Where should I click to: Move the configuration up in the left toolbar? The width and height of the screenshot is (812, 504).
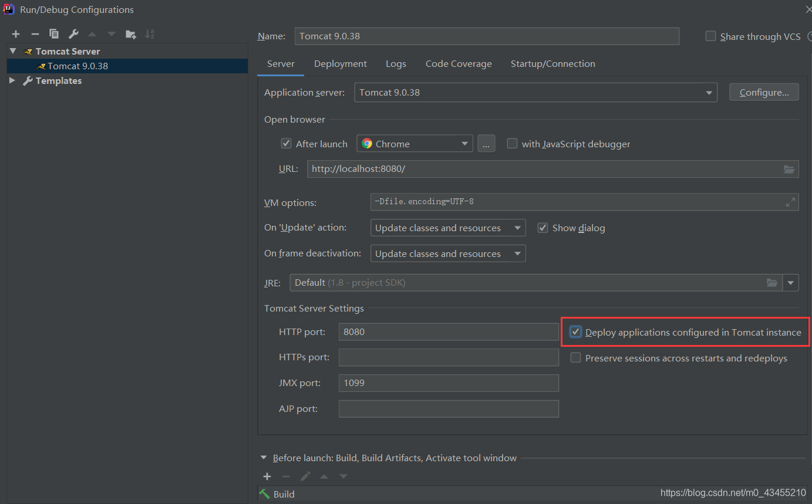tap(92, 34)
